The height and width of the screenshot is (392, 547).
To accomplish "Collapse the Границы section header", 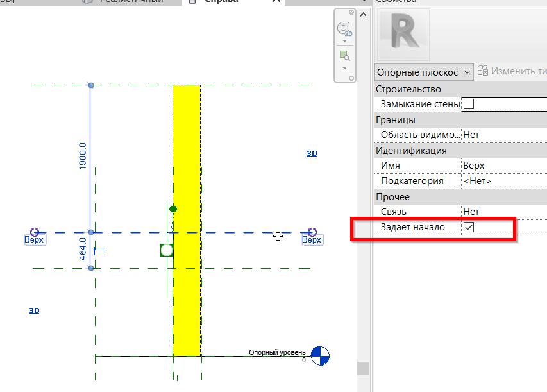I will [460, 120].
